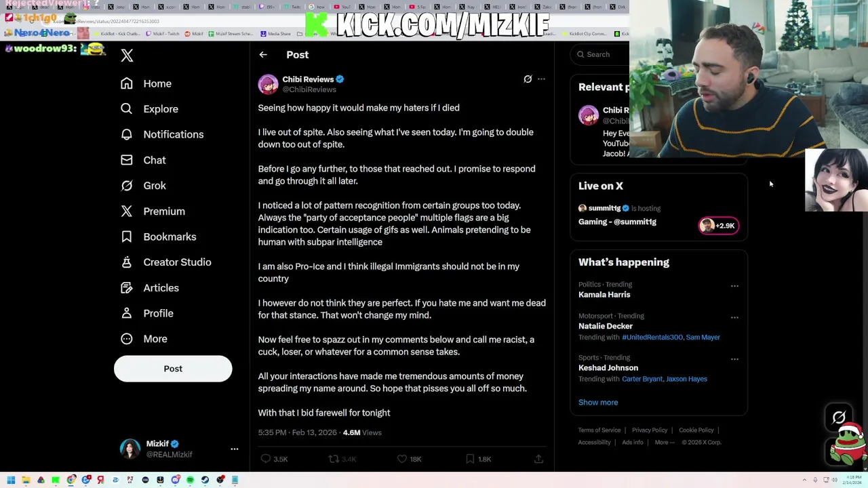Open the Jaxson Hayes trending link
The image size is (868, 488).
pos(686,379)
